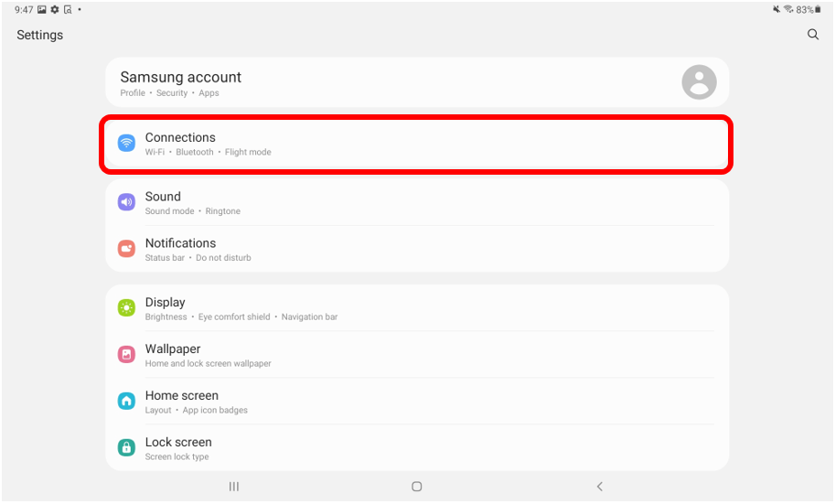
Task: Tap the 'Status bar · Do not disturb' subtitle
Action: click(198, 258)
